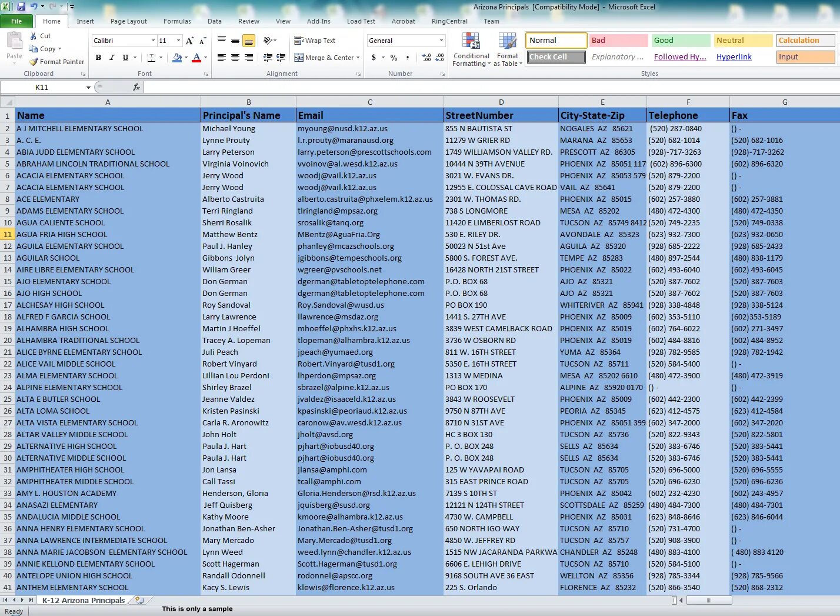Viewport: 840px width, 616px height.
Task: Apply the Check Cell style
Action: 556,57
